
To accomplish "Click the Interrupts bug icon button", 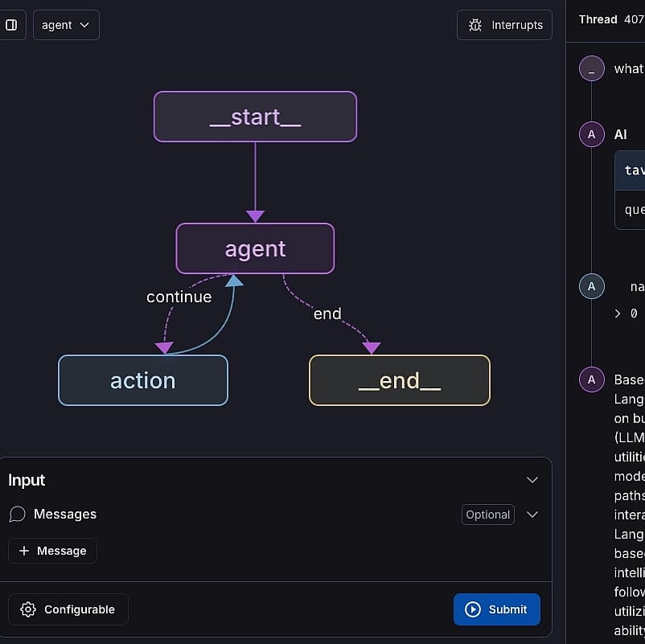I will click(505, 25).
